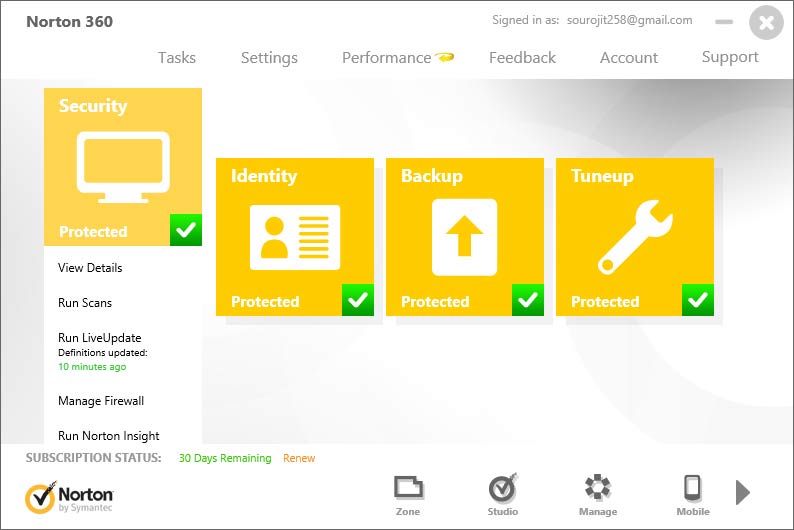This screenshot has height=530, width=794.
Task: Minimize the Norton 360 window
Action: pyautogui.click(x=724, y=22)
